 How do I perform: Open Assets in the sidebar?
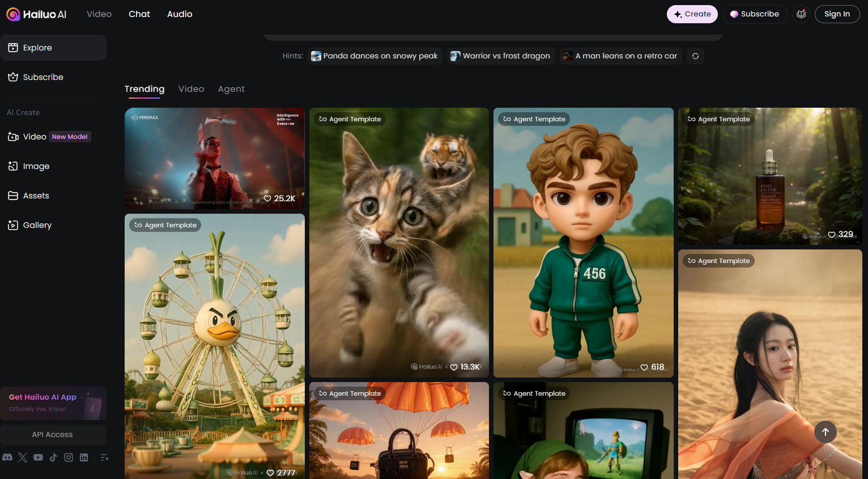pyautogui.click(x=53, y=196)
